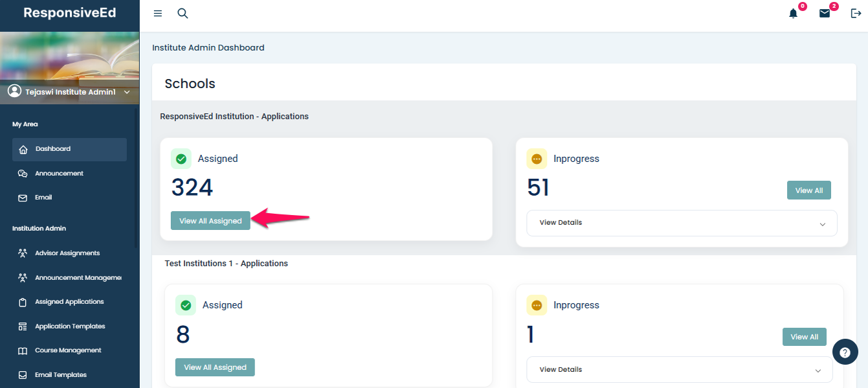The width and height of the screenshot is (868, 388).
Task: Select Email Templates in the sidebar
Action: coord(61,375)
